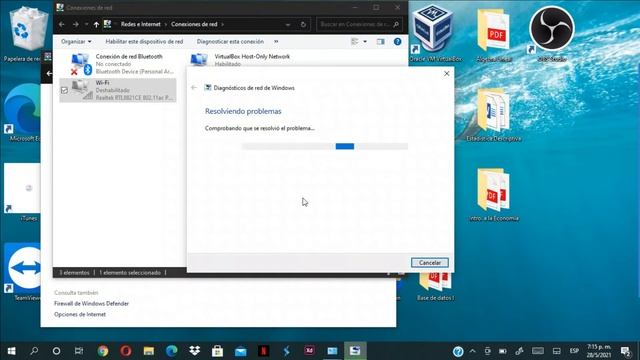
Task: Open Estadística Descriptiva folder
Action: (x=494, y=114)
